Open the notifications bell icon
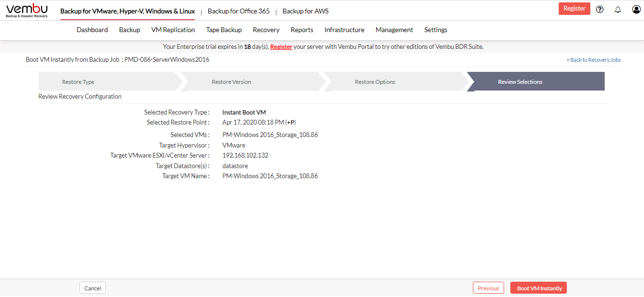 pyautogui.click(x=618, y=9)
